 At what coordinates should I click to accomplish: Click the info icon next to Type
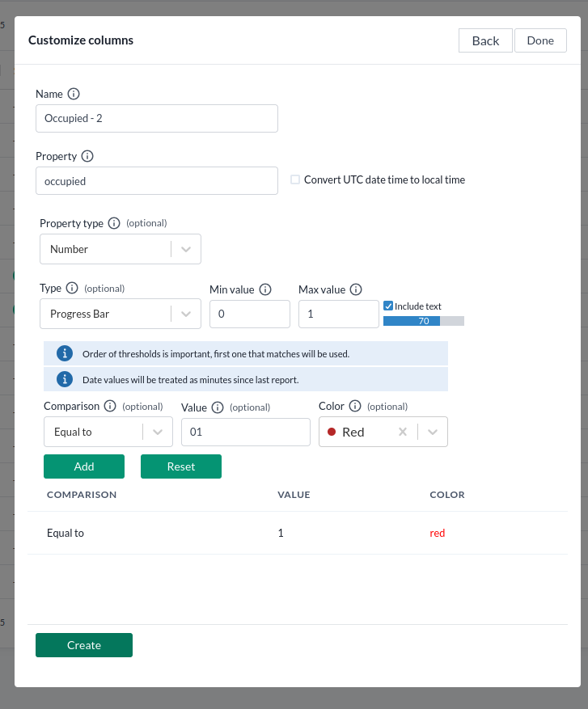pyautogui.click(x=72, y=288)
